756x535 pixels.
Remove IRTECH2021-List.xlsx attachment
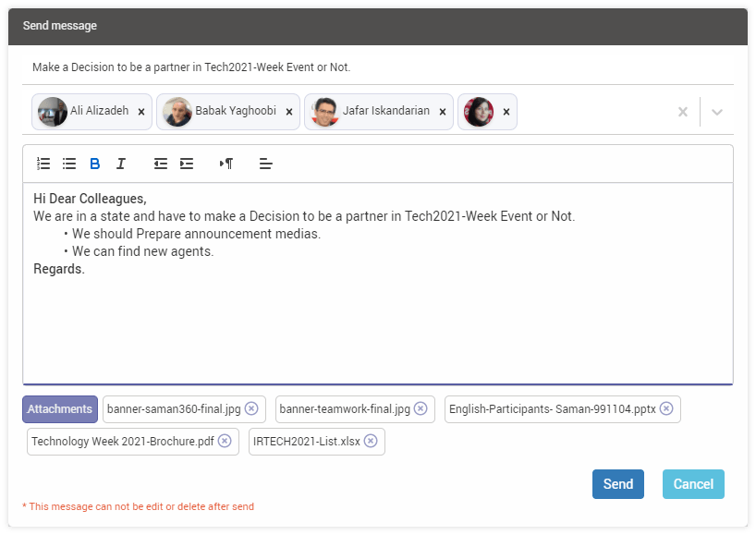(x=371, y=441)
